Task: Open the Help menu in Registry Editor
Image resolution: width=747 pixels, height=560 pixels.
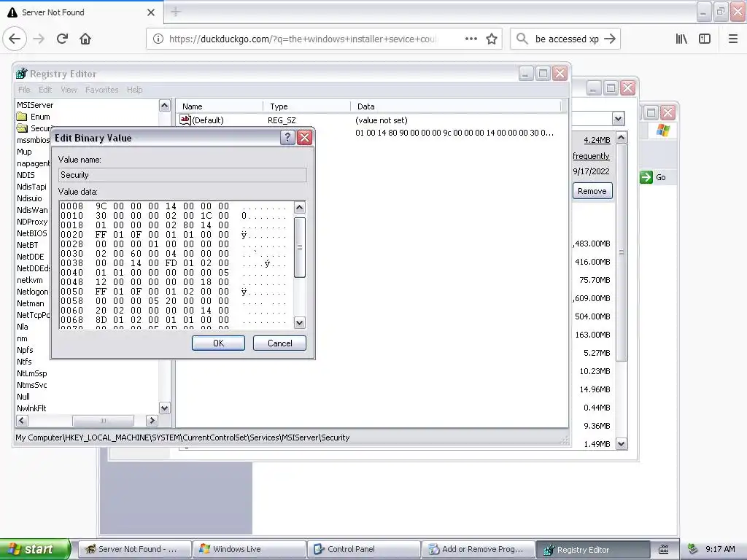Action: point(134,90)
